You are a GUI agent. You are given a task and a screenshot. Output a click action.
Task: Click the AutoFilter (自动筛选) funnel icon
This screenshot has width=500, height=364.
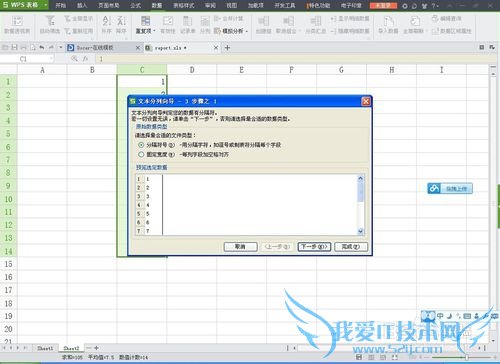pyautogui.click(x=50, y=21)
